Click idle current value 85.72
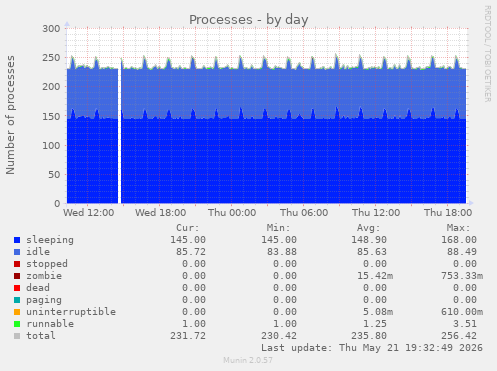 point(191,252)
